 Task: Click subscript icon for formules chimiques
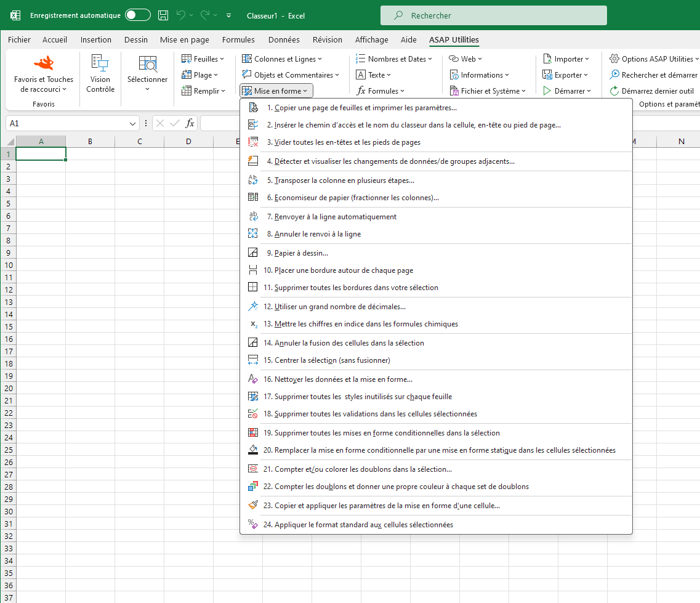pyautogui.click(x=253, y=324)
